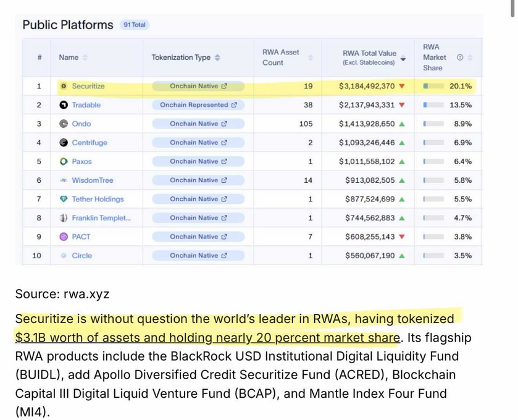Click the asset count 105 in Ondo row
Screen dimensions: 518x420
pos(306,124)
